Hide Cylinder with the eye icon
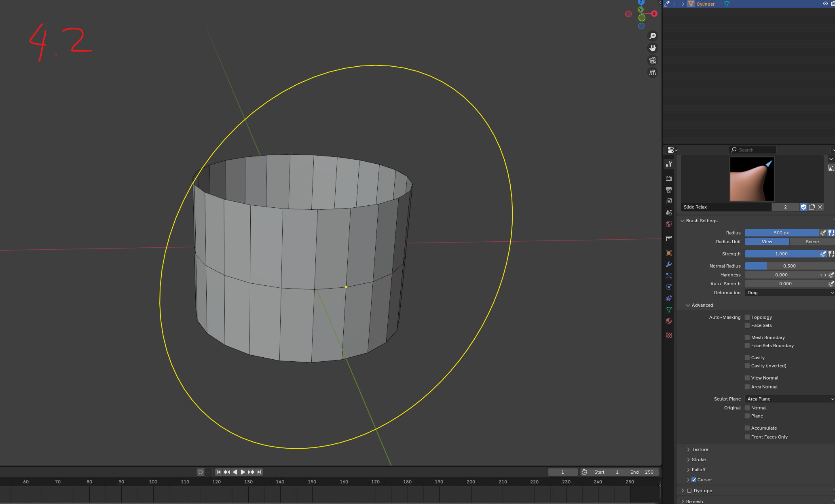The image size is (835, 504). (x=825, y=4)
